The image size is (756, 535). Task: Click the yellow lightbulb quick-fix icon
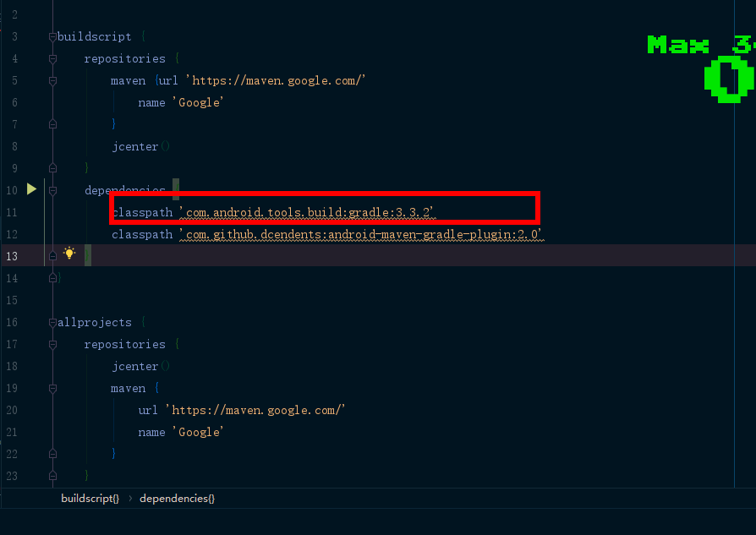pos(69,253)
